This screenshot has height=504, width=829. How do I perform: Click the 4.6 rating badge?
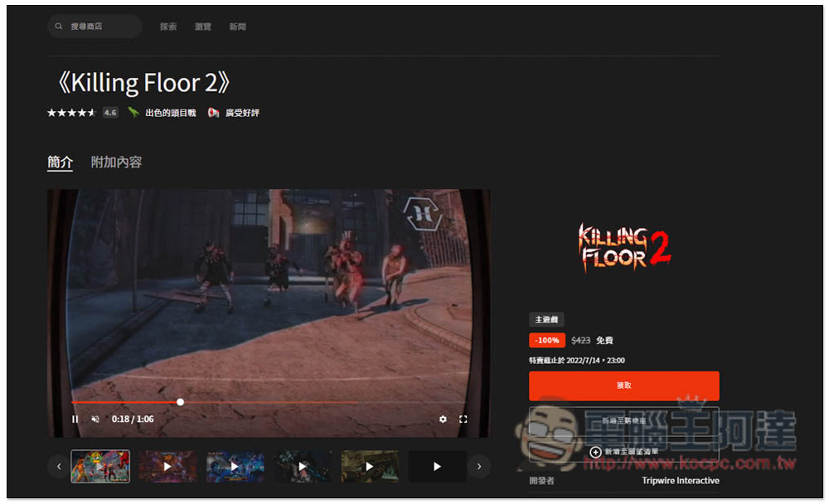point(110,113)
